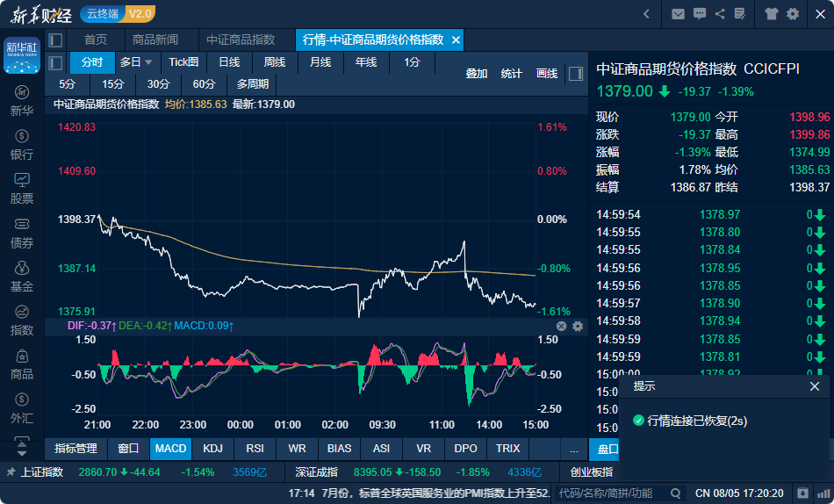Open the mail envelope icon in title bar
The height and width of the screenshot is (504, 834).
click(678, 14)
